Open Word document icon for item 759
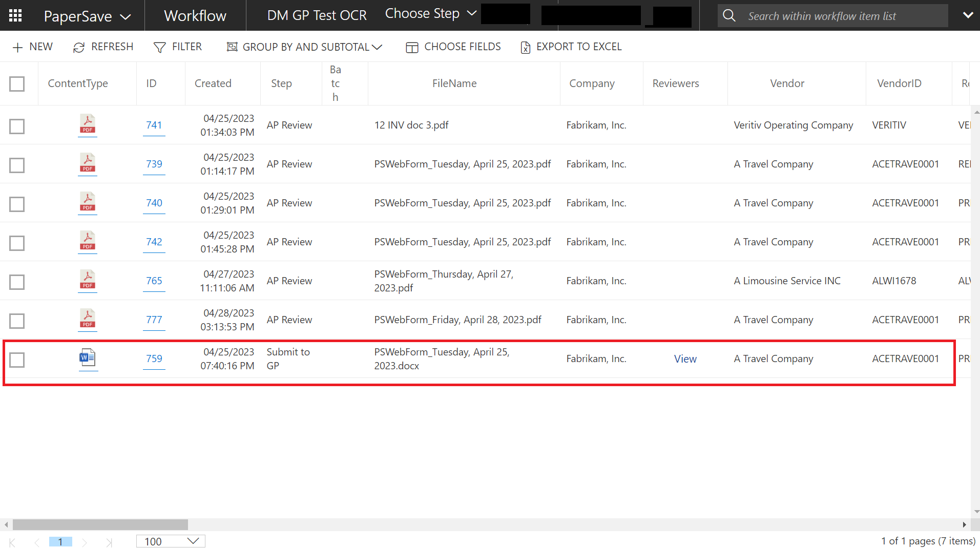The width and height of the screenshot is (980, 548). [88, 357]
